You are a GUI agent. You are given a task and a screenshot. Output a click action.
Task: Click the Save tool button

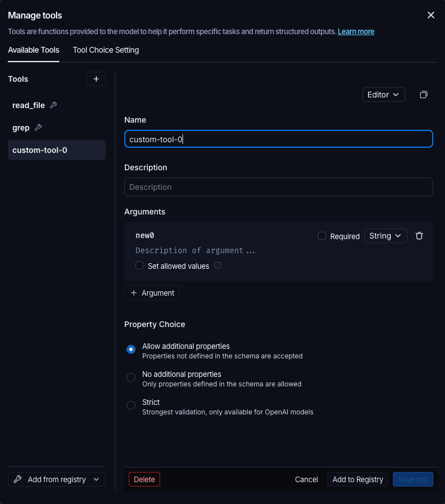(x=413, y=479)
